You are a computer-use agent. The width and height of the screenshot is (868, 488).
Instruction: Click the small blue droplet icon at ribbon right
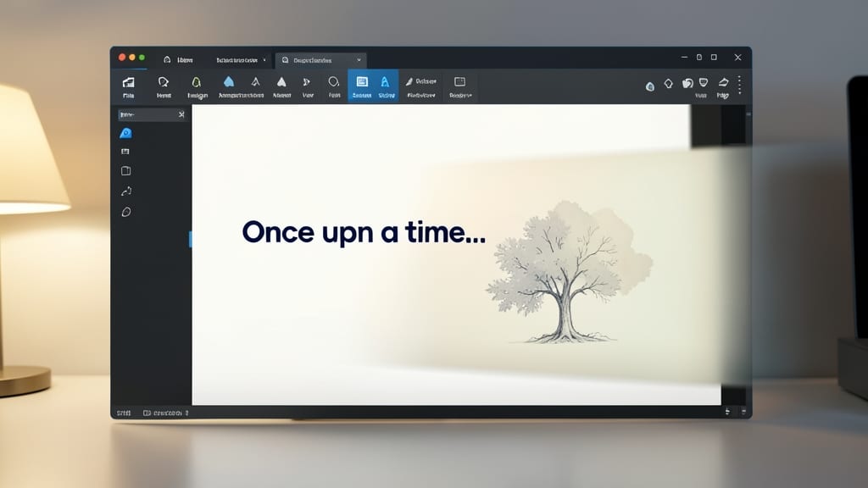(650, 86)
